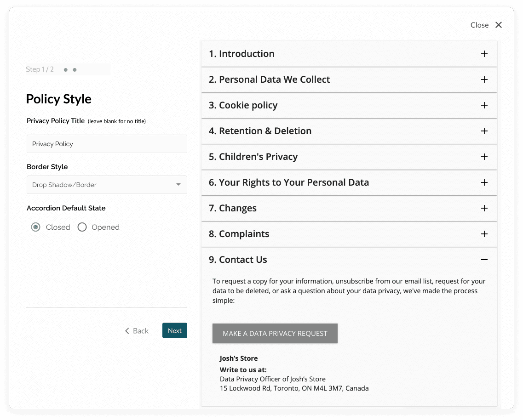This screenshot has width=523, height=420.
Task: Open the Cookie policy section plus icon
Action: [x=484, y=105]
